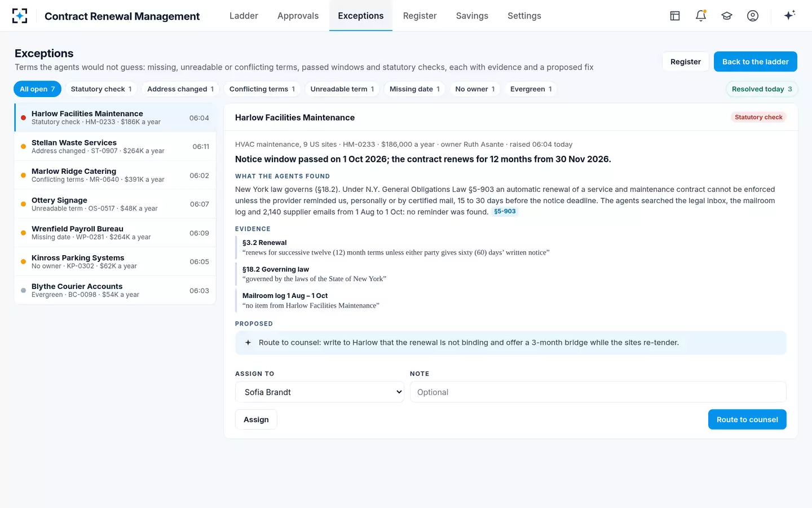Go to the Settings tab
This screenshot has height=508, width=812.
point(524,16)
